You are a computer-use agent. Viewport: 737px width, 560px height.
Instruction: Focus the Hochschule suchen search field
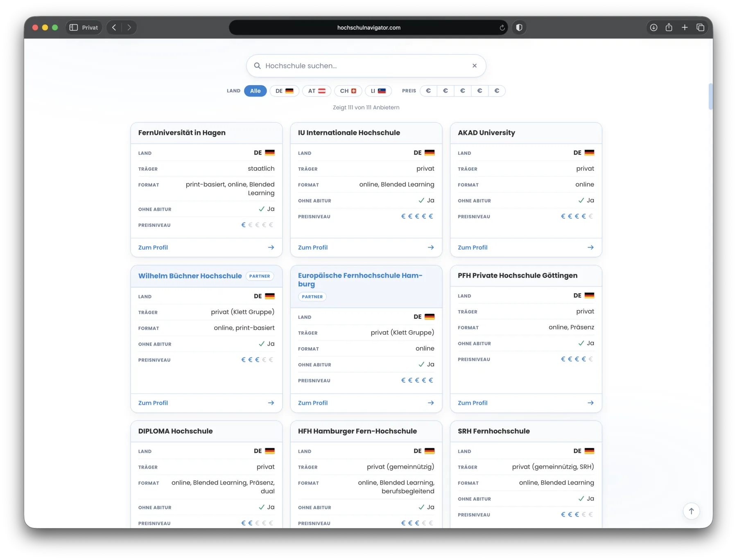pos(366,65)
